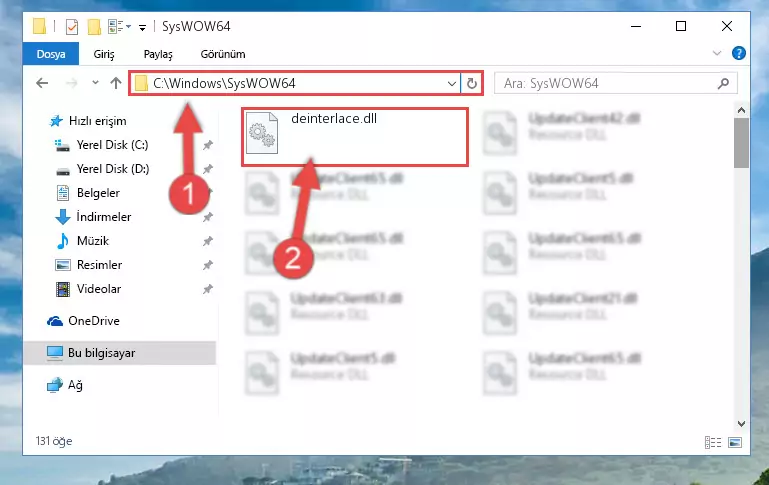Screen dimensions: 769x485
Task: Click the file list scrollbar up arrow
Action: pyautogui.click(x=741, y=110)
